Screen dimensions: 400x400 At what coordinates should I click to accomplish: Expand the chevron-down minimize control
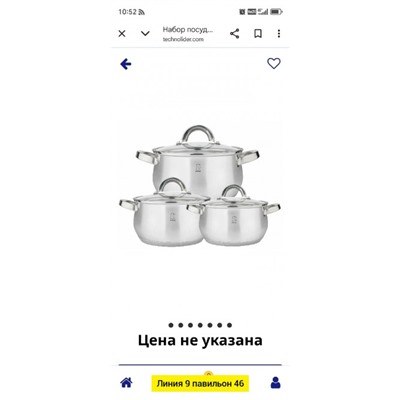coord(145,34)
